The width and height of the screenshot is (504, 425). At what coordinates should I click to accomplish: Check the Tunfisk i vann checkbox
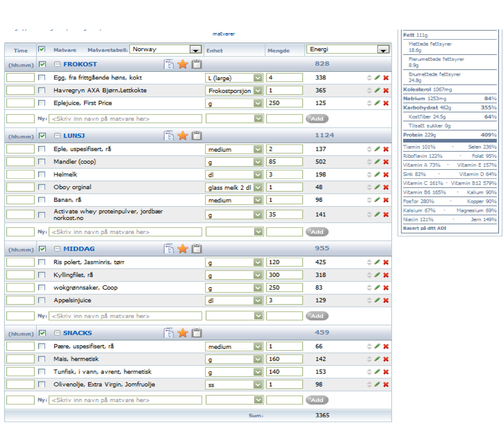pyautogui.click(x=42, y=372)
